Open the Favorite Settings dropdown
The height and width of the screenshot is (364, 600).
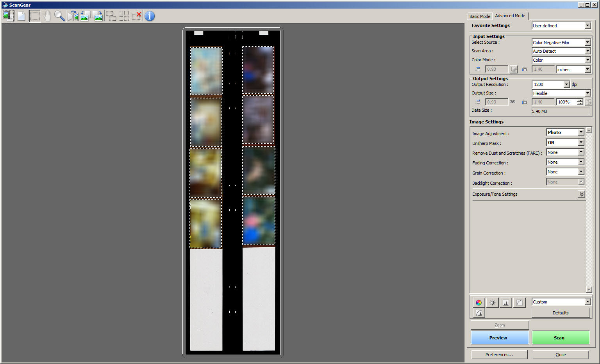pos(561,26)
